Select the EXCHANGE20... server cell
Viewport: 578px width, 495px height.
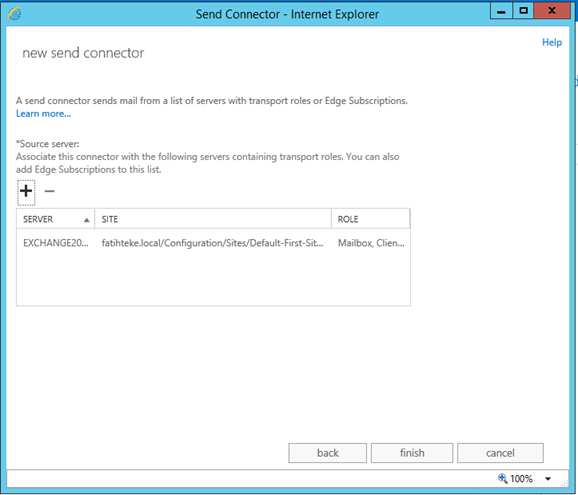(x=56, y=243)
